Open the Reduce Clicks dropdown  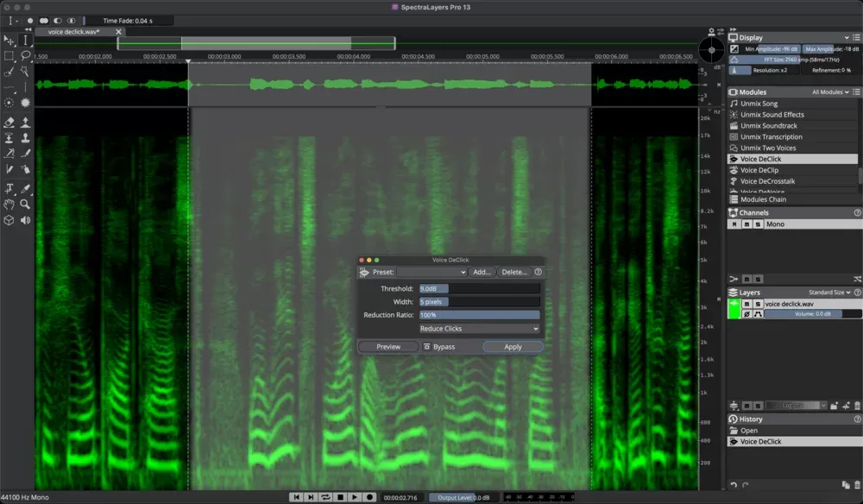coord(479,329)
